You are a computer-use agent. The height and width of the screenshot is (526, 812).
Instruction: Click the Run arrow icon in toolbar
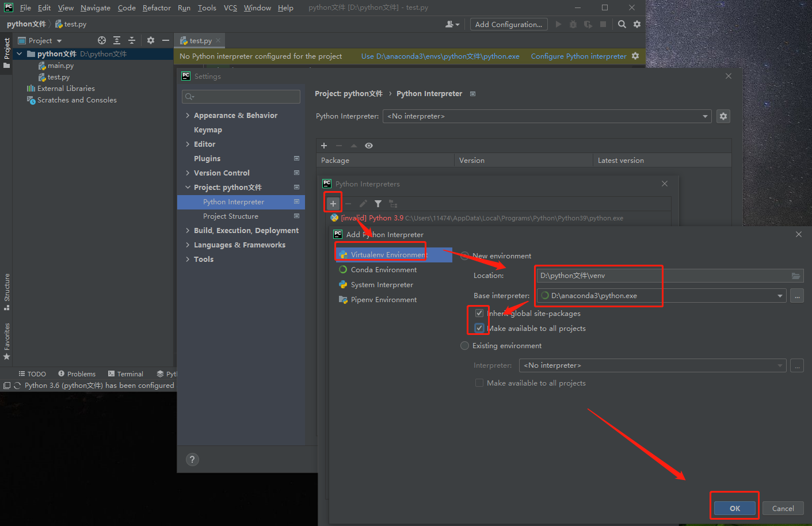[x=558, y=24]
